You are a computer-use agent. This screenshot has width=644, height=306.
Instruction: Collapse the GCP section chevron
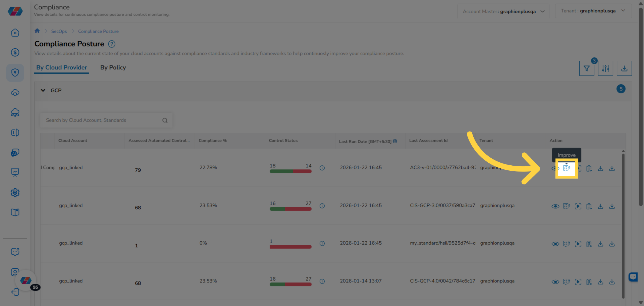[x=43, y=90]
